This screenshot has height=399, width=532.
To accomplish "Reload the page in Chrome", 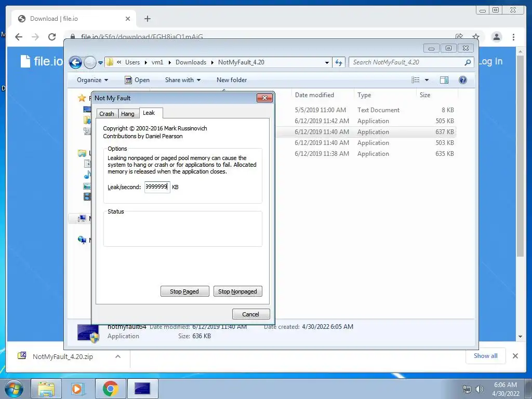I will click(x=52, y=37).
